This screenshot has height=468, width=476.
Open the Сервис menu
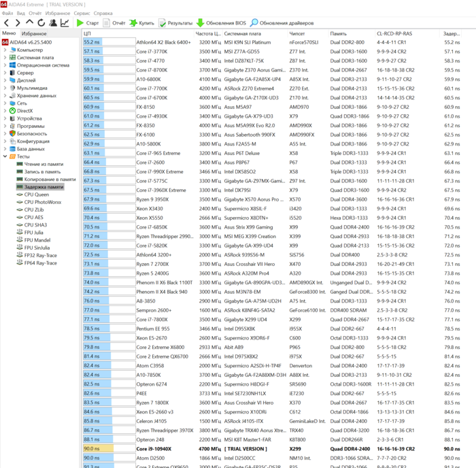pyautogui.click(x=82, y=14)
